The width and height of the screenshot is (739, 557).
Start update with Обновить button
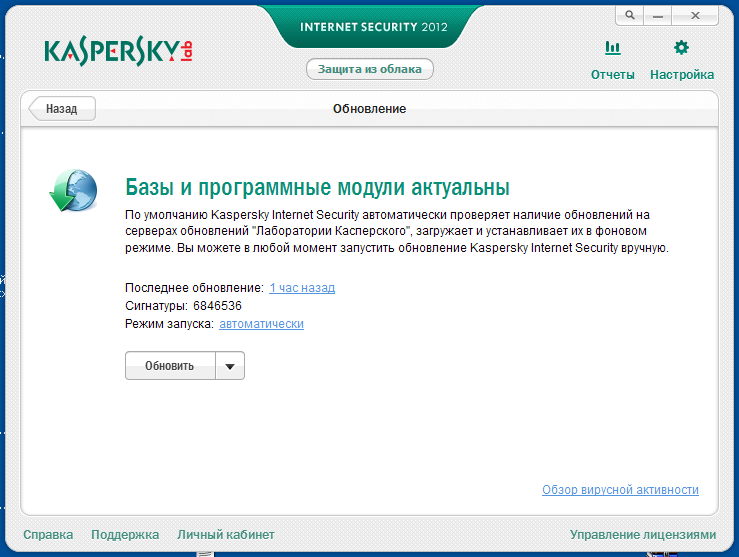[170, 366]
